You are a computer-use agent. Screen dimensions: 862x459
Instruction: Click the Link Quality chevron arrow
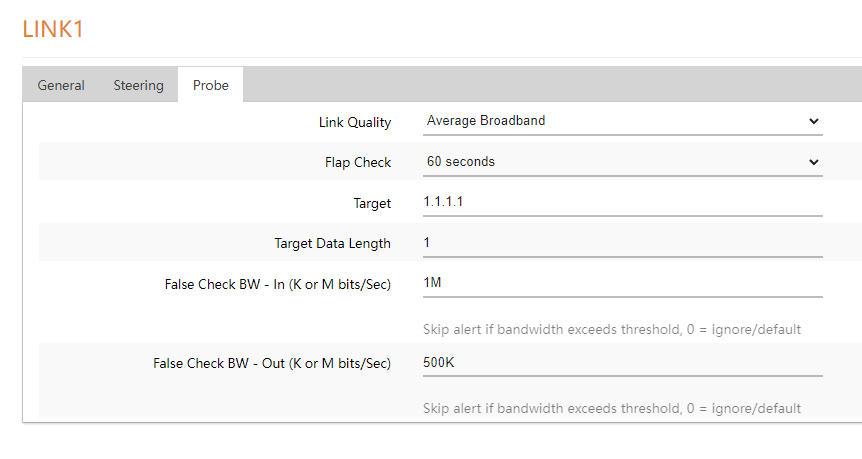click(813, 121)
